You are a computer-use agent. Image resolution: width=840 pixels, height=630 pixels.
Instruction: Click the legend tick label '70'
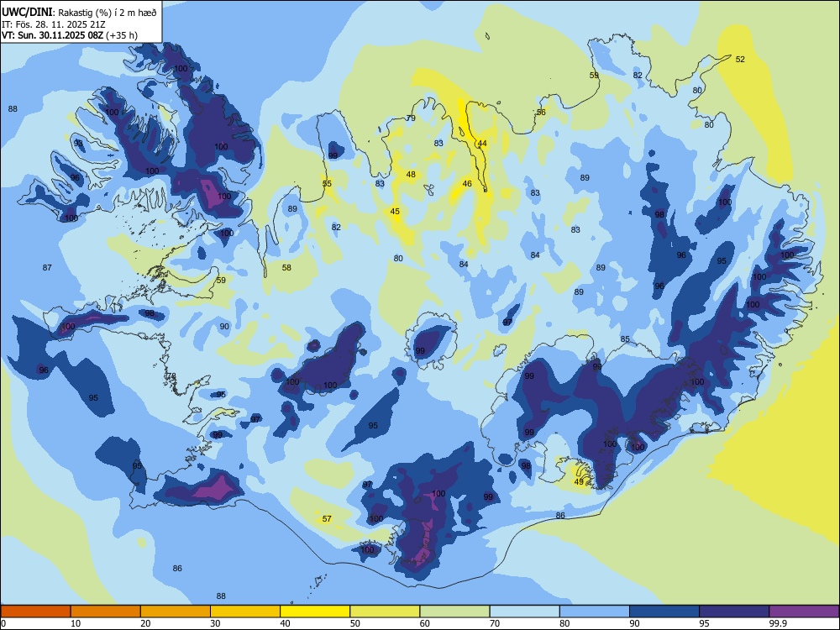click(495, 623)
